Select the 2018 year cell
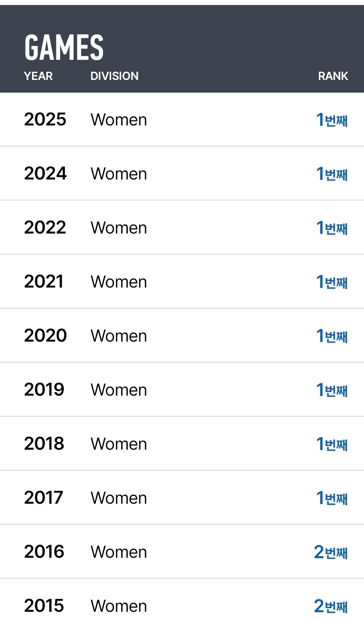This screenshot has height=628, width=364. point(44,444)
